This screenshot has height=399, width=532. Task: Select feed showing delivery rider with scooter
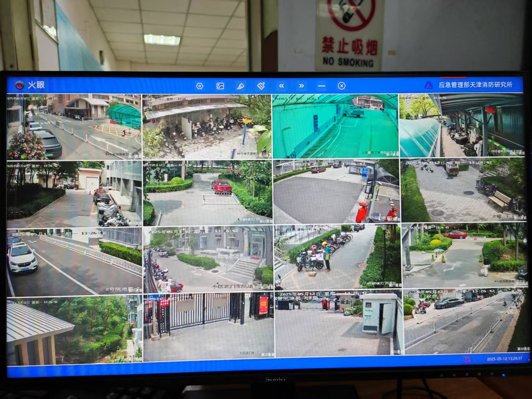point(337,256)
